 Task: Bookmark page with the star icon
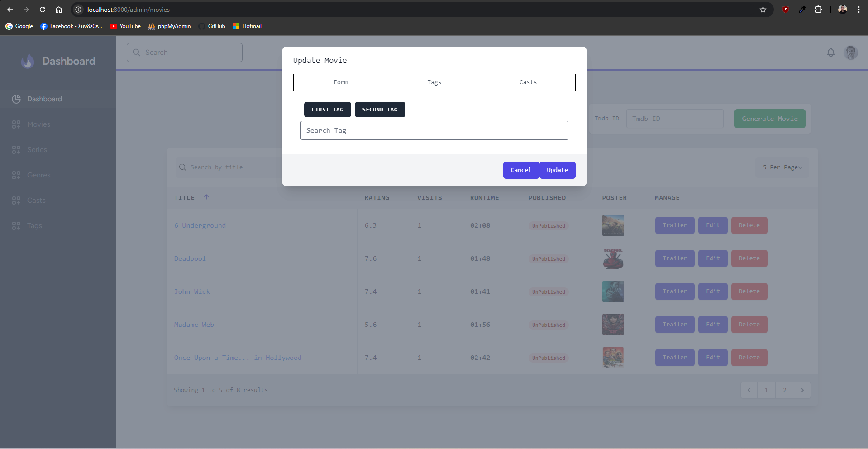(x=763, y=10)
